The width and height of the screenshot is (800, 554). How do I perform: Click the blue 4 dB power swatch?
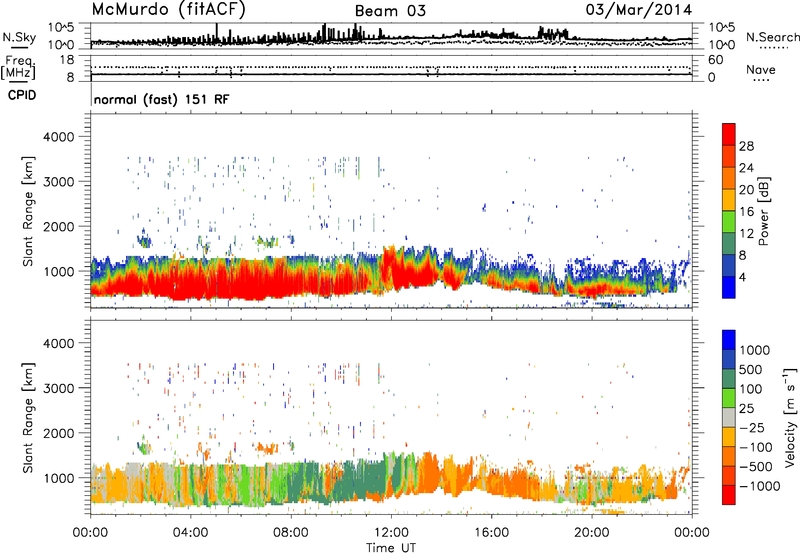point(729,287)
